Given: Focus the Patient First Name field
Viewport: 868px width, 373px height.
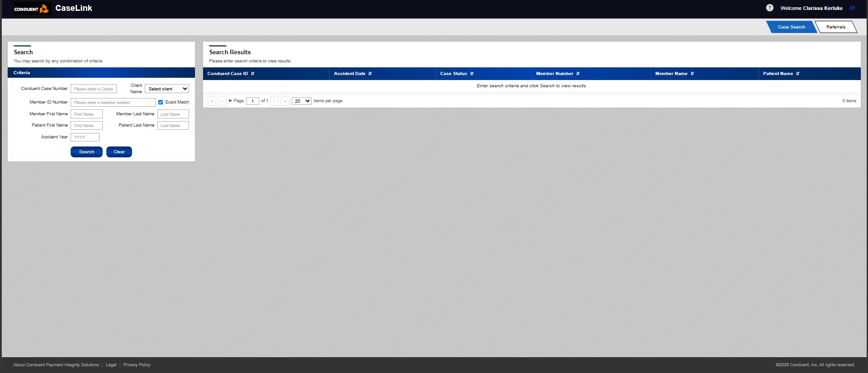Looking at the screenshot, I should pos(86,125).
